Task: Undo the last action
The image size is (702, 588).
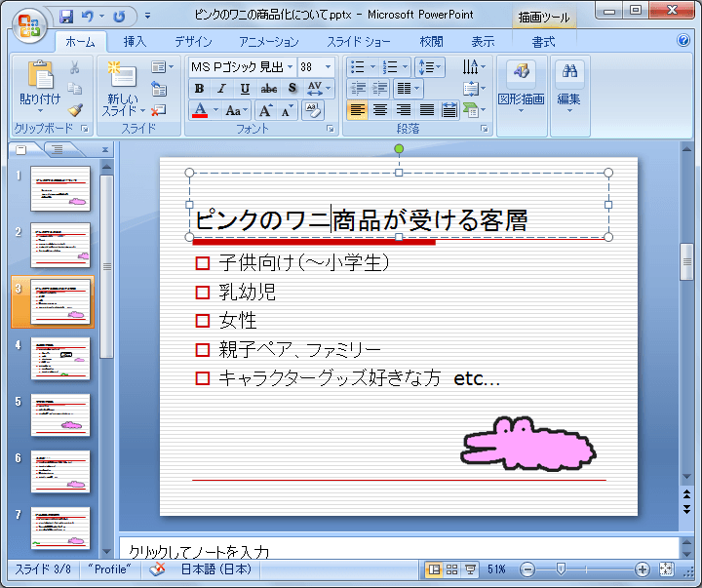Action: (x=88, y=17)
